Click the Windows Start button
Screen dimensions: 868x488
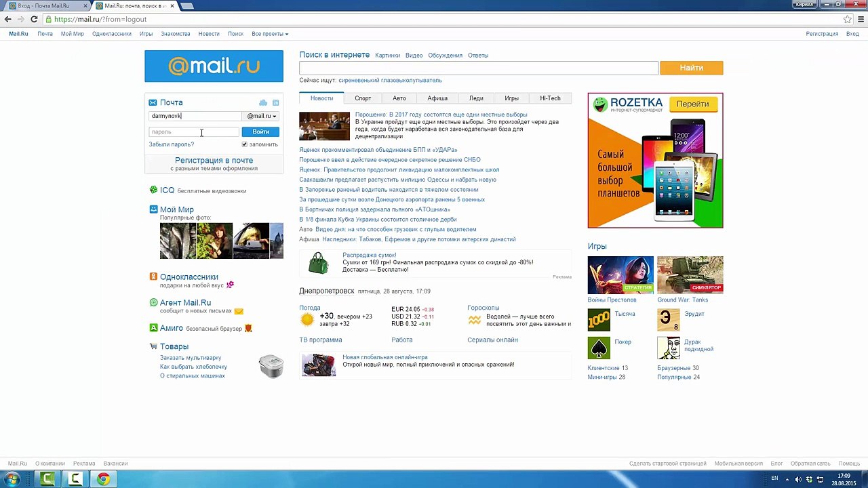click(x=12, y=479)
